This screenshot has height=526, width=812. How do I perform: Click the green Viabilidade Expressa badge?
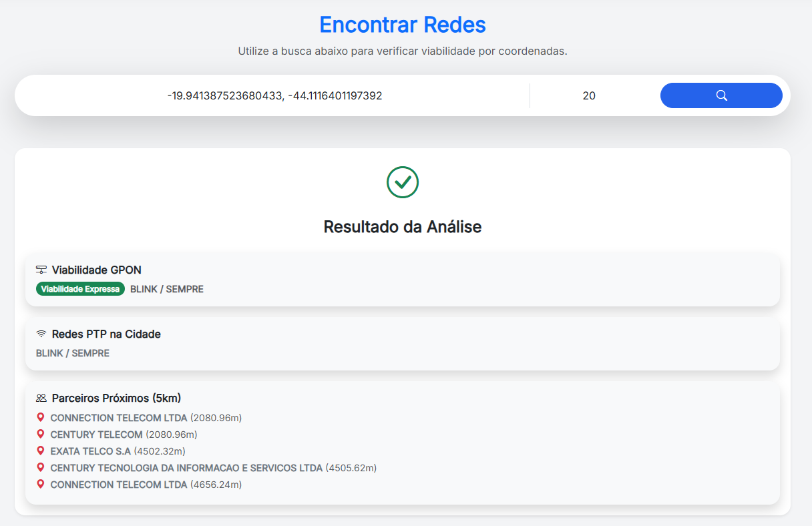click(80, 289)
